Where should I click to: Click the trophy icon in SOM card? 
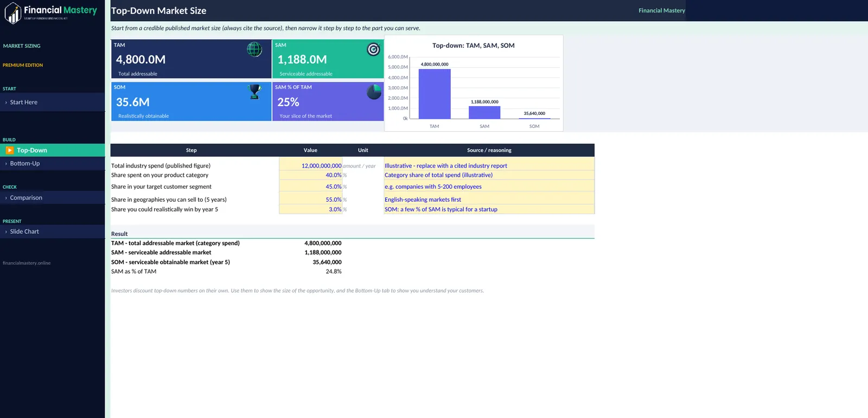254,91
